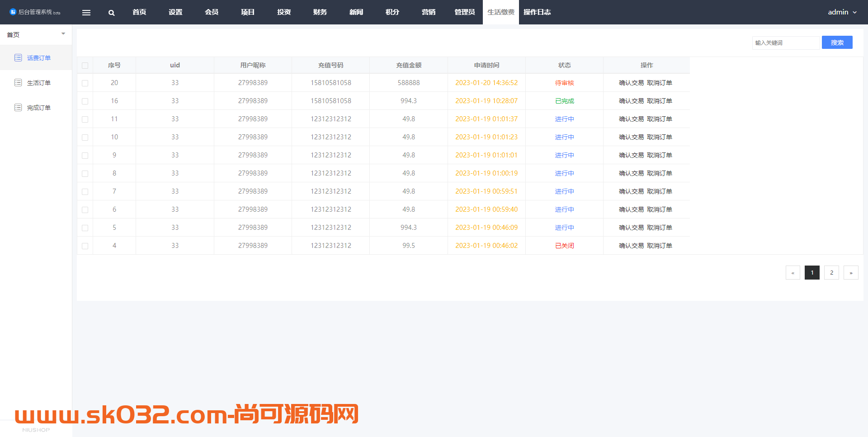Click 确认交易 for order 20
The image size is (868, 437).
[631, 83]
